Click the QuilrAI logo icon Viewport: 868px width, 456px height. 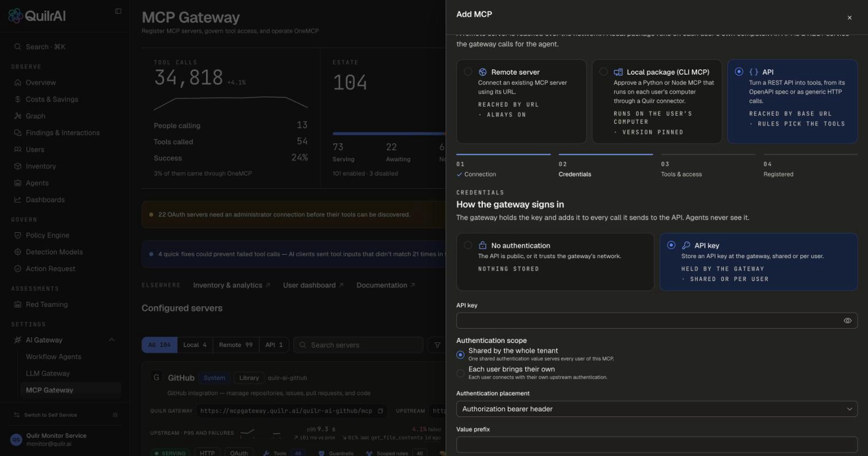[15, 15]
